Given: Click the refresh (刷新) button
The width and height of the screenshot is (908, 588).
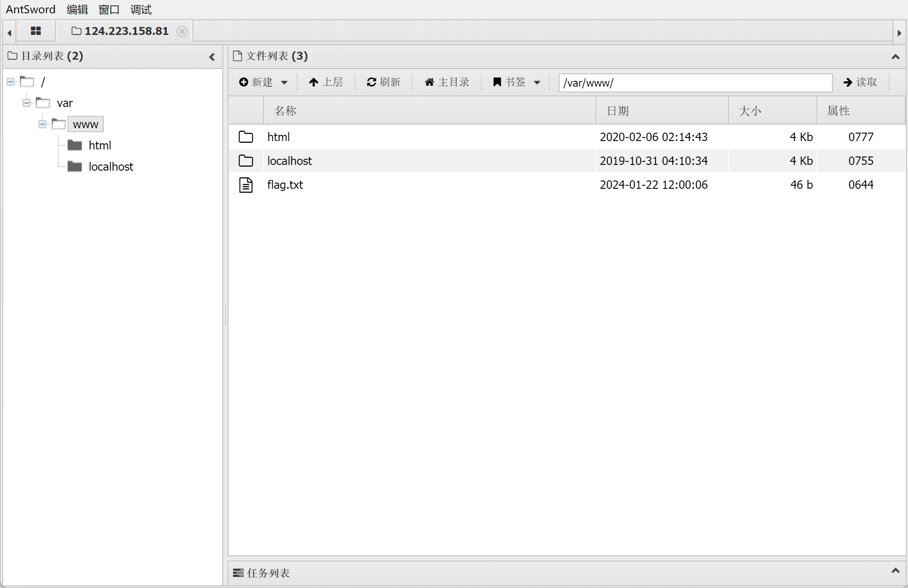Looking at the screenshot, I should (x=383, y=82).
